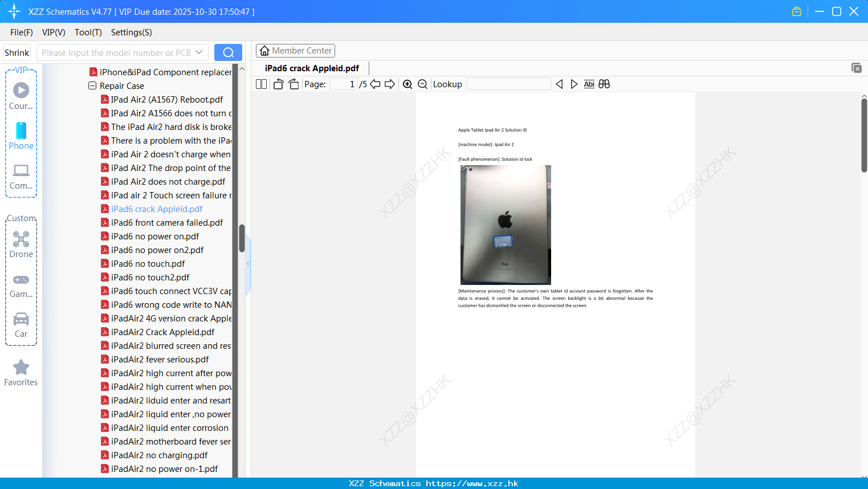Select the iPad6 crack Appleid.pdf tab
The width and height of the screenshot is (868, 489).
click(312, 68)
